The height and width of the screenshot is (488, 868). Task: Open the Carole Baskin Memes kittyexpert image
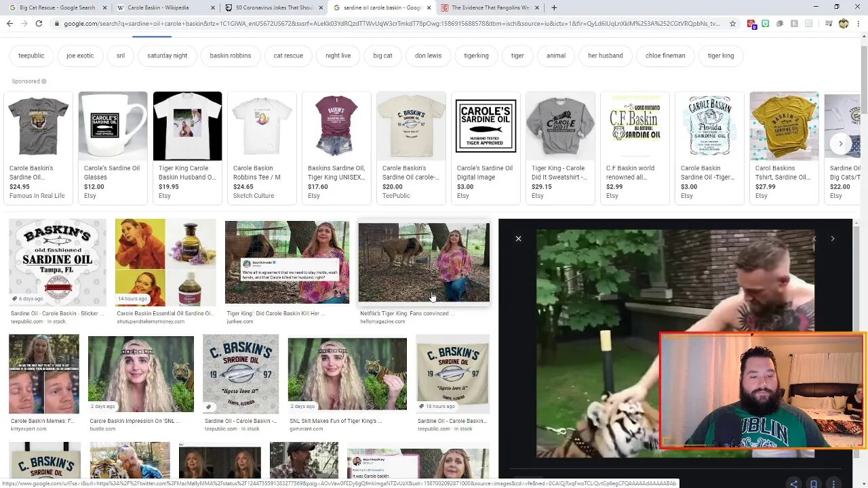[x=44, y=374]
